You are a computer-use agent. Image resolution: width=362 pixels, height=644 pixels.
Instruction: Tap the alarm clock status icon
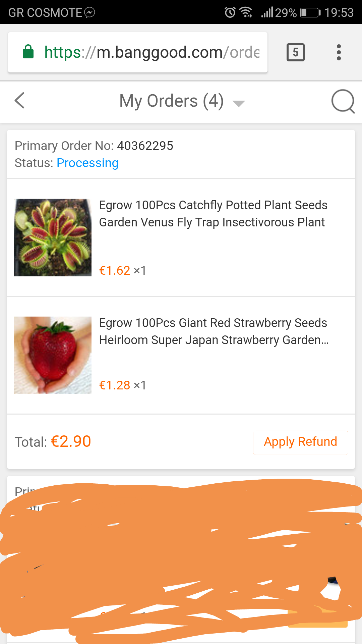230,13
